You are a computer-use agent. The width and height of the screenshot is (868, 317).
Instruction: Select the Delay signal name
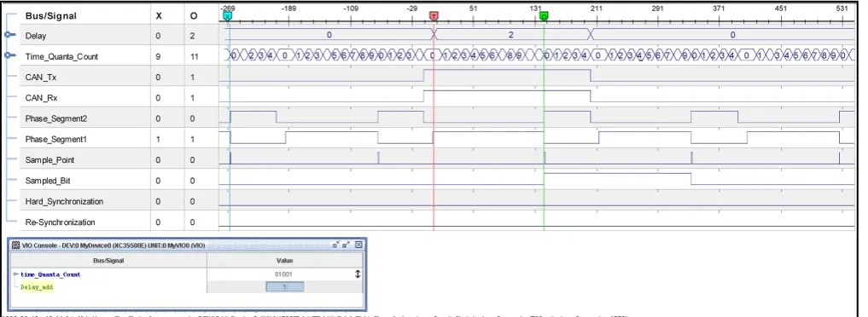coord(36,36)
